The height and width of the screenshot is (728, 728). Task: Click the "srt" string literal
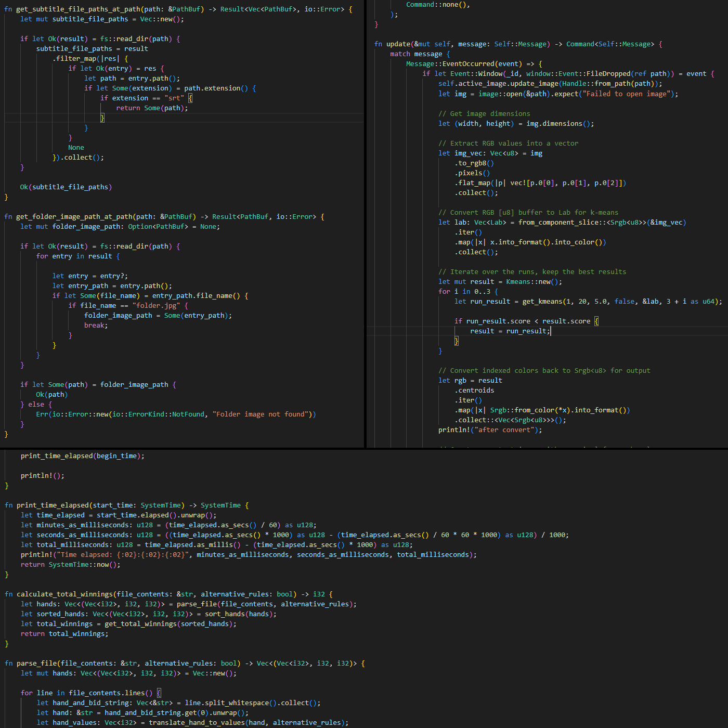pos(174,98)
